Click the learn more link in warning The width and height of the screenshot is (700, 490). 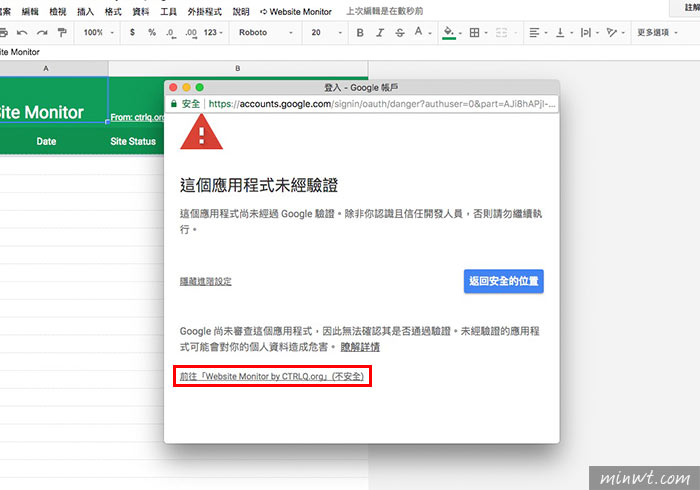click(360, 347)
